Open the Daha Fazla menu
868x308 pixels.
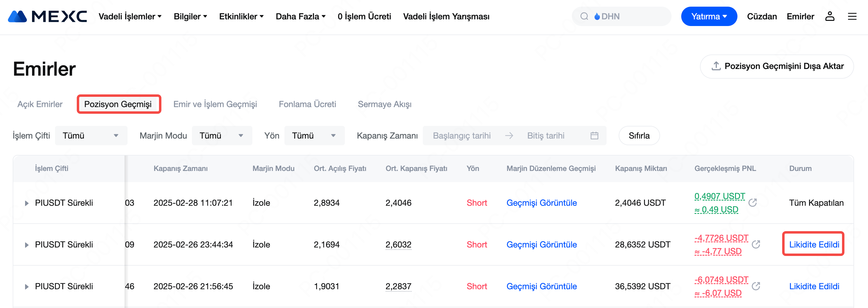pyautogui.click(x=300, y=16)
